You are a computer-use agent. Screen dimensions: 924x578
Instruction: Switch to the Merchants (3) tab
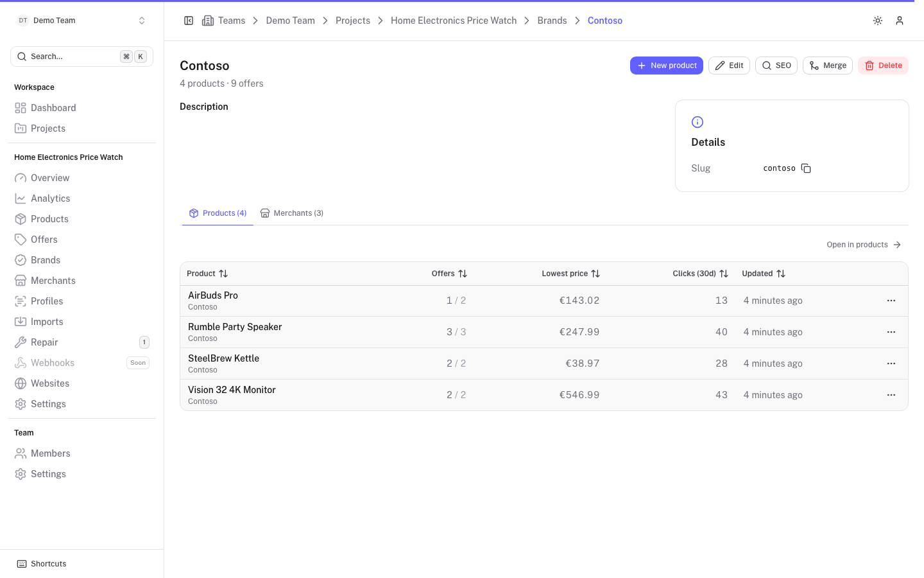pos(292,213)
